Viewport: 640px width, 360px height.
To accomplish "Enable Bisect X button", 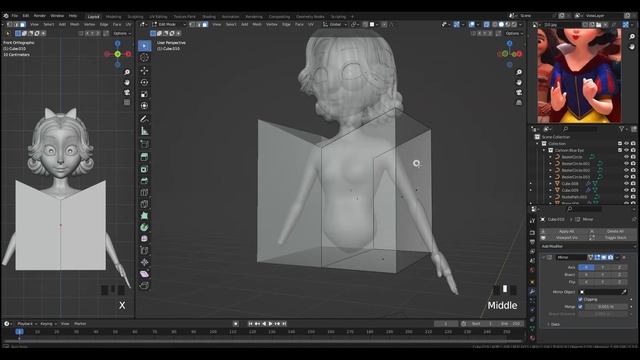I will point(586,275).
